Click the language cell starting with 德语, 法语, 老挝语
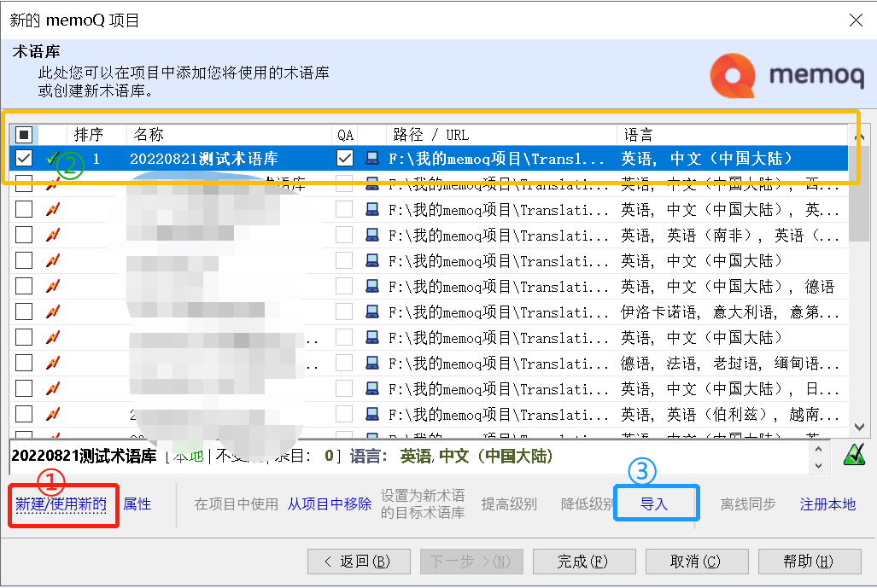The height and width of the screenshot is (588, 877). coord(730,364)
